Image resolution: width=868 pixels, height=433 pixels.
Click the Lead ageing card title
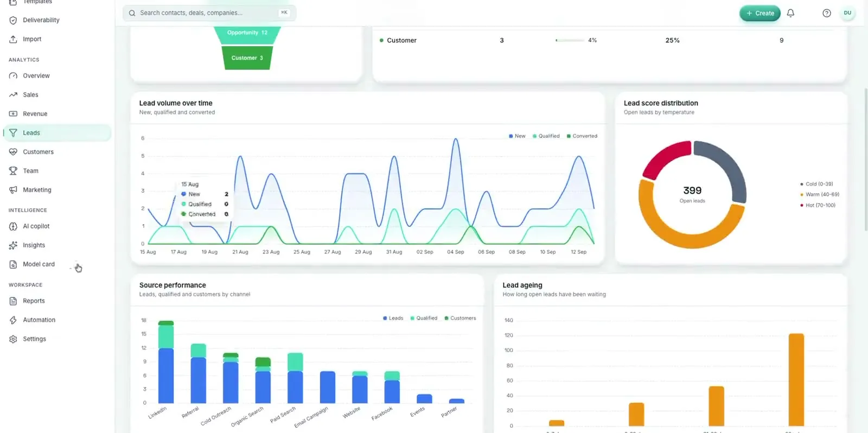(522, 285)
